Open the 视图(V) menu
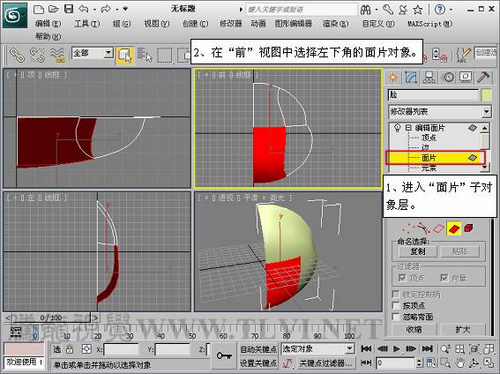500x374 pixels. coord(156,24)
